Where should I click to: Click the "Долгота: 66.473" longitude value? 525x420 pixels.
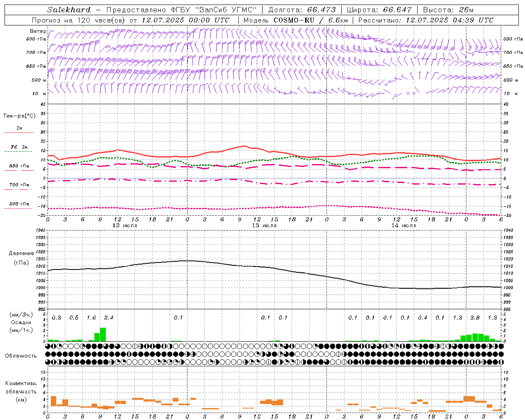pos(302,9)
